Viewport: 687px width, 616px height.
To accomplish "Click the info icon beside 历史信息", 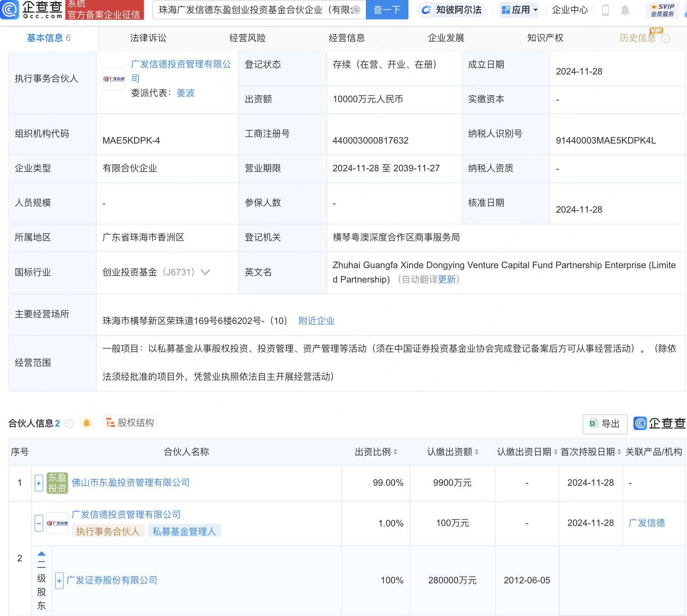I will (x=665, y=38).
